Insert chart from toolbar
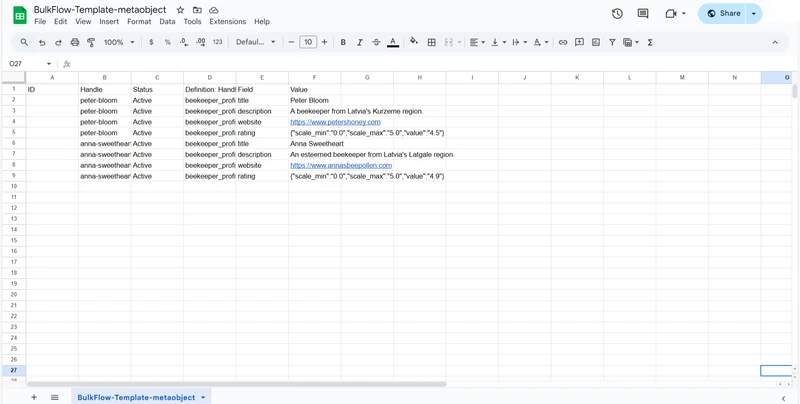Viewport: 800px width, 404px height. click(595, 42)
